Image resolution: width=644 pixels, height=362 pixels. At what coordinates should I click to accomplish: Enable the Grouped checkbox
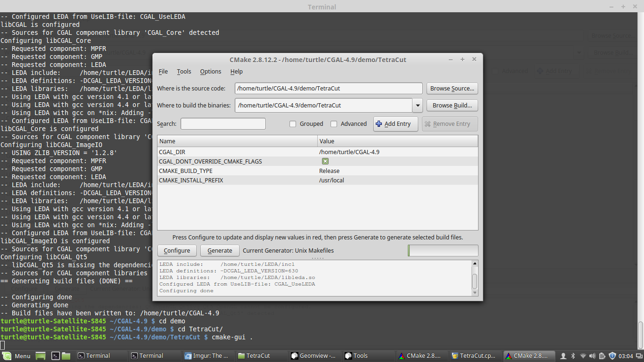pos(293,124)
